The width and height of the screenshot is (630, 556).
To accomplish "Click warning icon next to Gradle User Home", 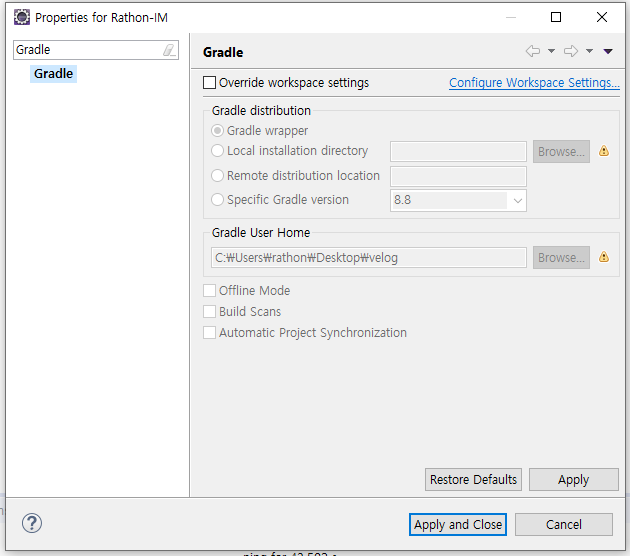I will (603, 257).
